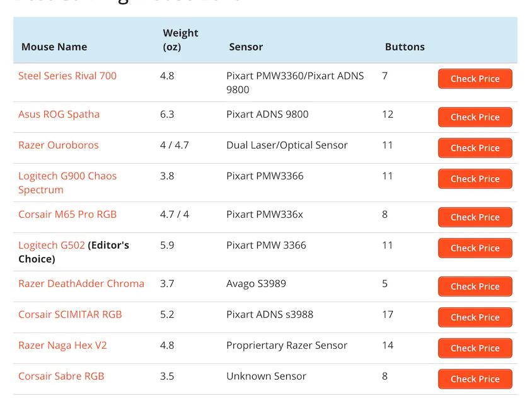Open the Steel Series Rival 700 link

pyautogui.click(x=67, y=76)
